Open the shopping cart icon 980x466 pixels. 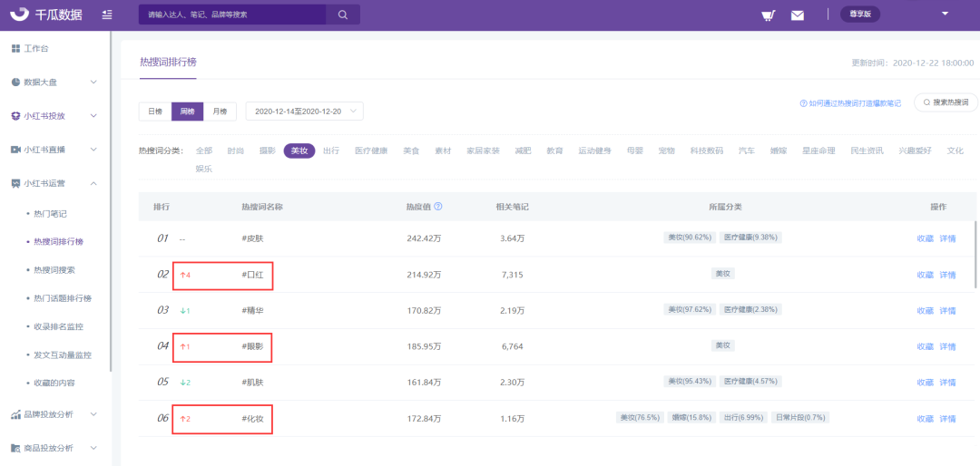[x=769, y=15]
